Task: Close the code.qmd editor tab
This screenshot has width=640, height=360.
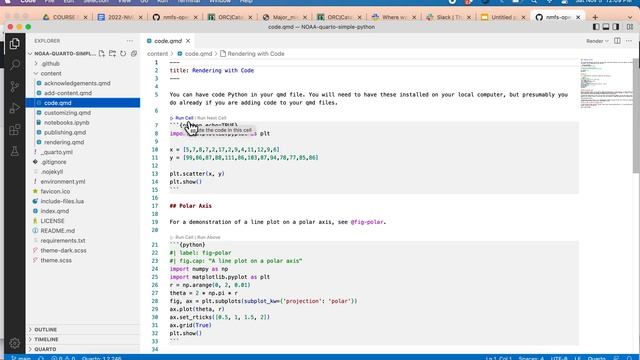Action: tap(188, 41)
